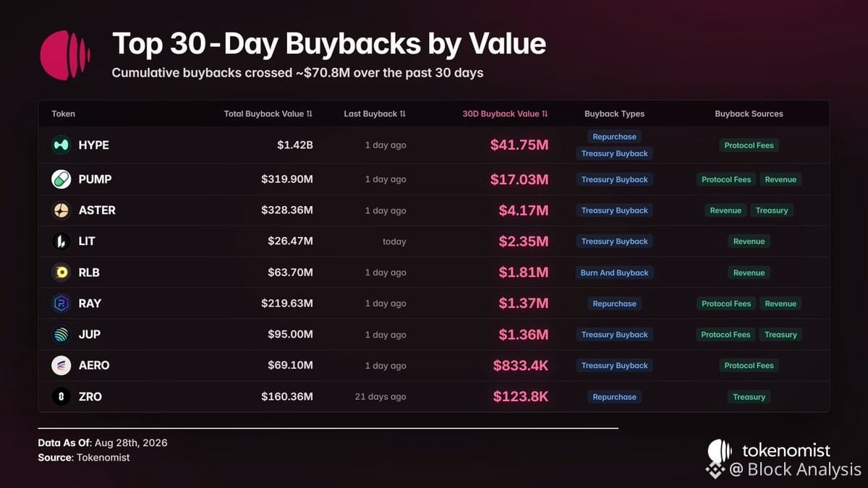Select the JUP token icon

click(61, 335)
